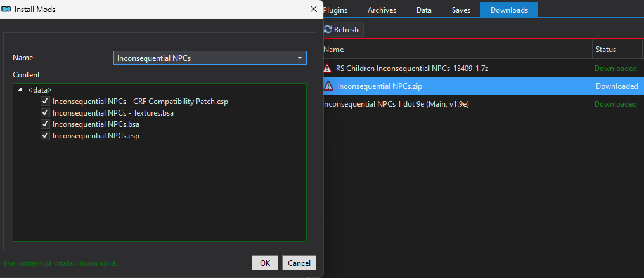
Task: Click the Mod Organizer icon in title bar
Action: (6, 9)
